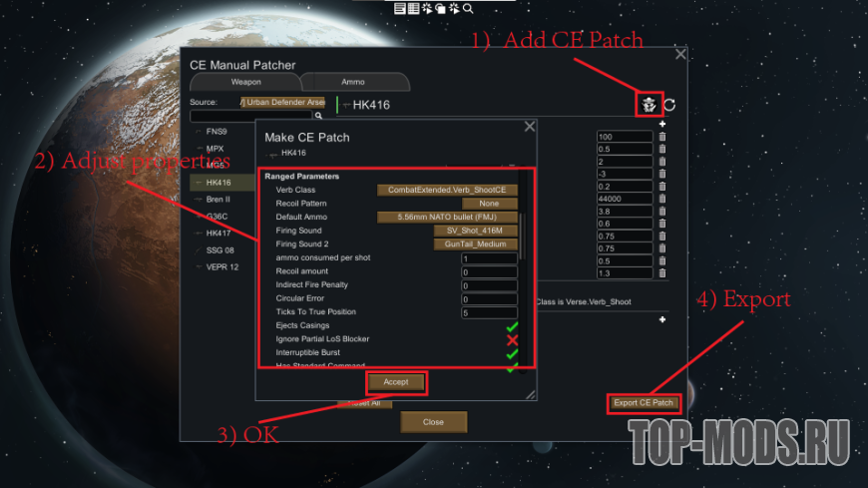Switch to the Weapon tab

point(245,82)
